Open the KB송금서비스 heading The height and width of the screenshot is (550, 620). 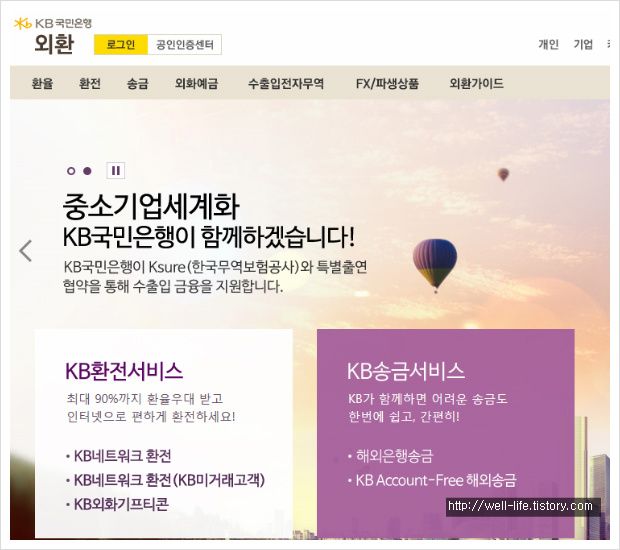pos(406,371)
